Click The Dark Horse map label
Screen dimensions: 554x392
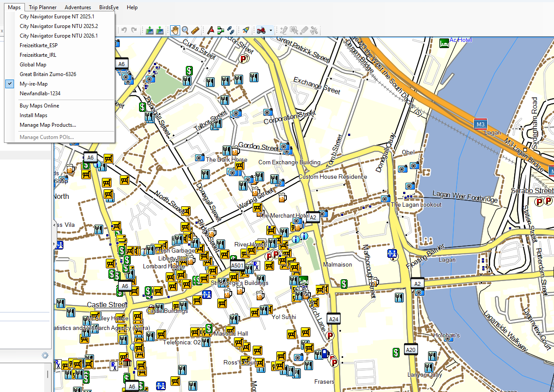[x=226, y=160]
